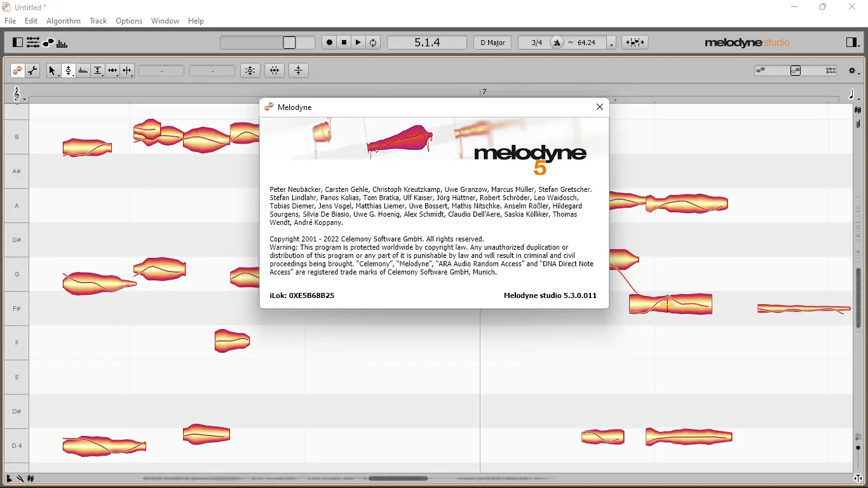Open the Options menu
This screenshot has height=488, width=868.
129,21
